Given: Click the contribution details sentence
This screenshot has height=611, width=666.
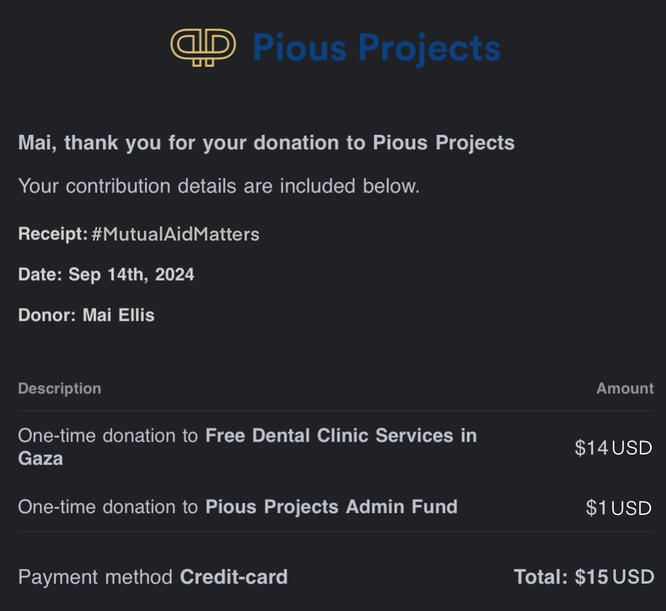Looking at the screenshot, I should coord(219,186).
